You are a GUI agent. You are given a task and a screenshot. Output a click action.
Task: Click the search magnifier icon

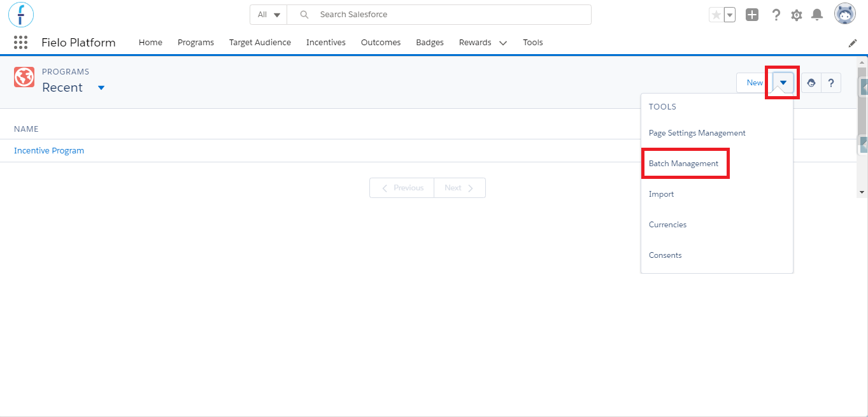(x=304, y=15)
